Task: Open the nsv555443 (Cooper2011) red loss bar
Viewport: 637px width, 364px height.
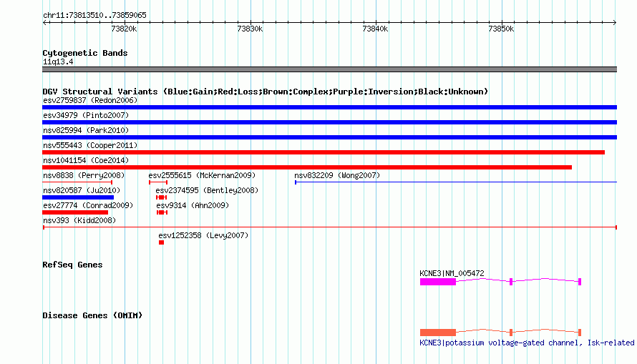Action: (x=324, y=152)
